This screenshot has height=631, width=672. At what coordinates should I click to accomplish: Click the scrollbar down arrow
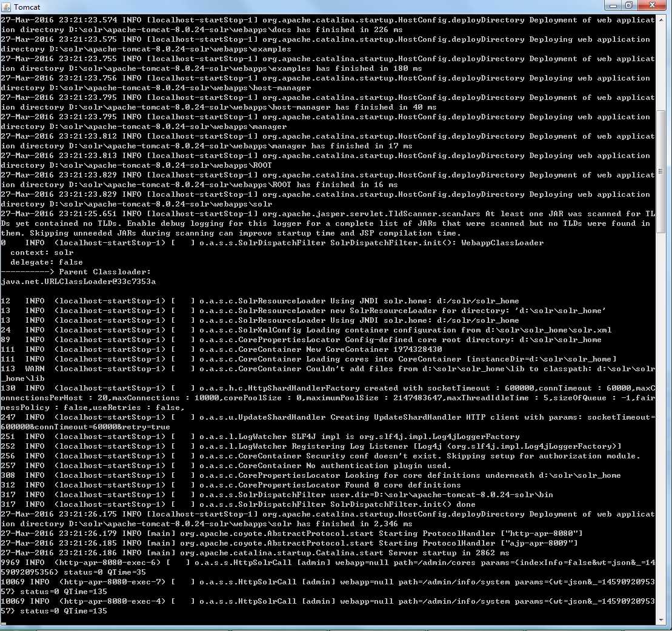[660, 621]
